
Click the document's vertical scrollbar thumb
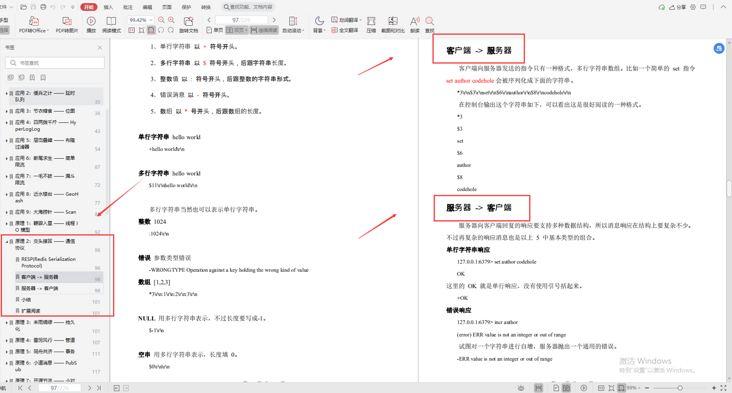tap(729, 189)
